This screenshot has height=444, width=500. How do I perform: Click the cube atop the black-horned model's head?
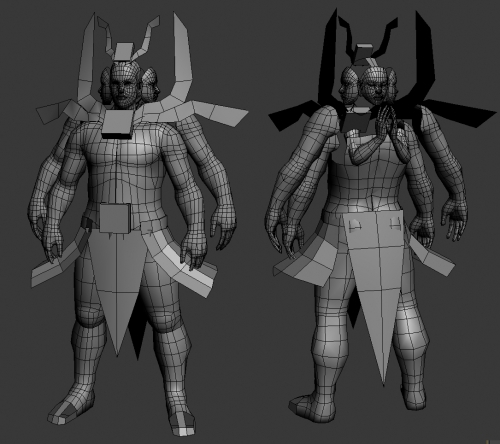pos(365,54)
